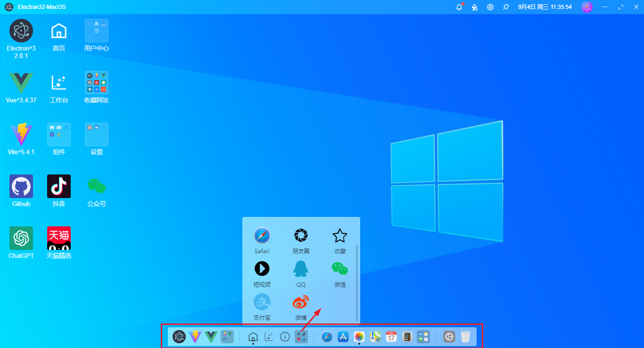Open the Trash in the dock
The height and width of the screenshot is (348, 644).
[x=465, y=337]
